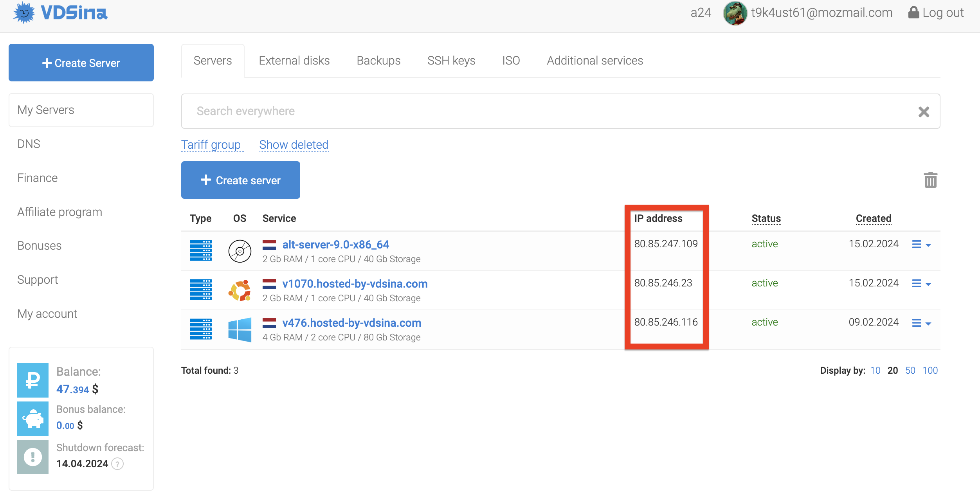Open the External disks tab

[x=294, y=61]
